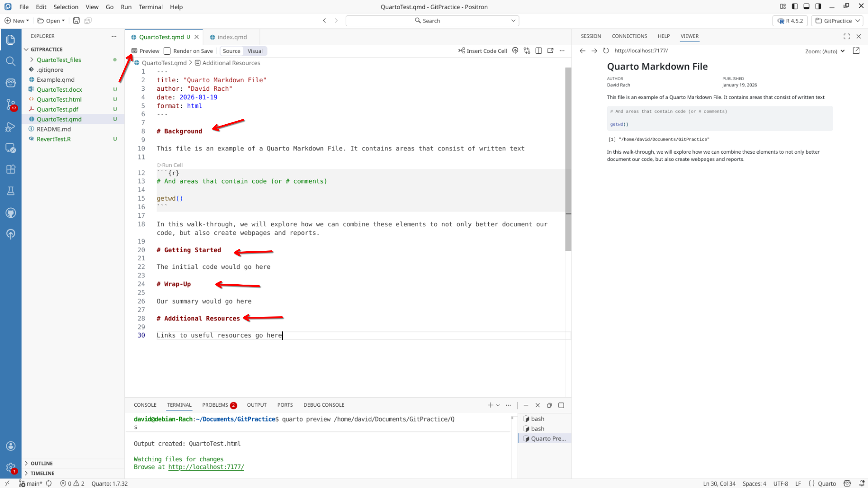The image size is (868, 488).
Task: Reload the Viewer page
Action: tap(606, 51)
